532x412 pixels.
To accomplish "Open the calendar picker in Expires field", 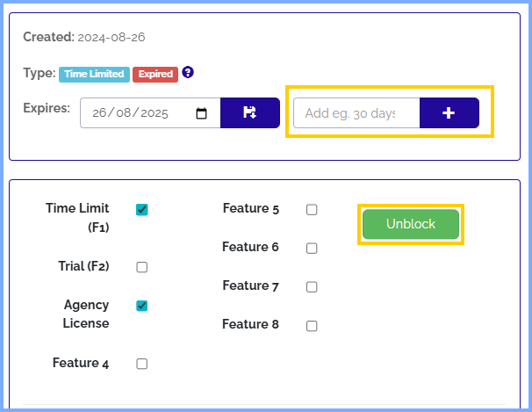I will coord(202,113).
